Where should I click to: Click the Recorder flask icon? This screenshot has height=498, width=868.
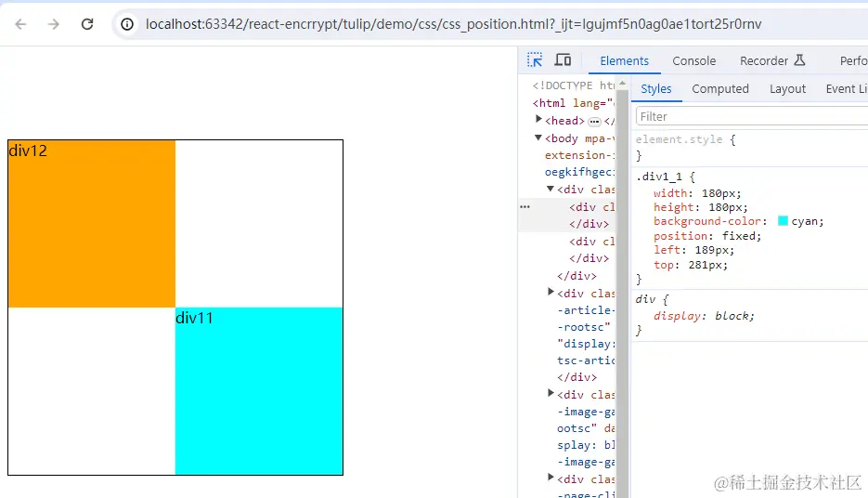click(x=799, y=59)
